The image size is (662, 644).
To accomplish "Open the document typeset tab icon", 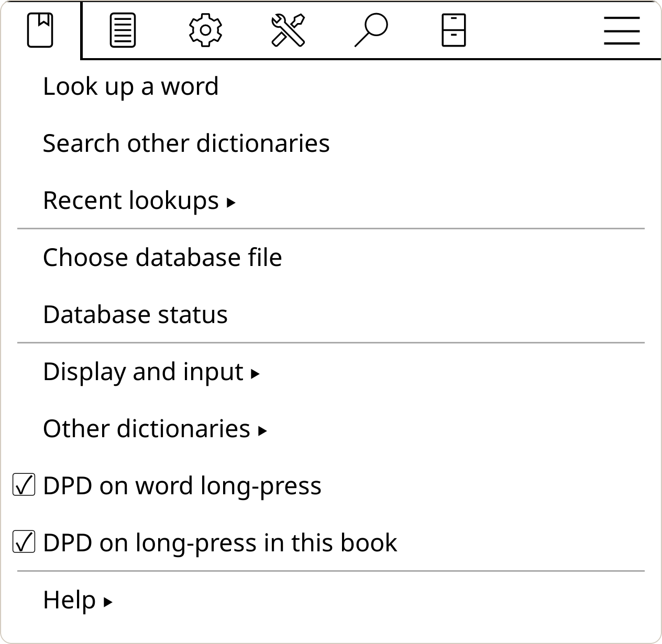I will click(123, 30).
